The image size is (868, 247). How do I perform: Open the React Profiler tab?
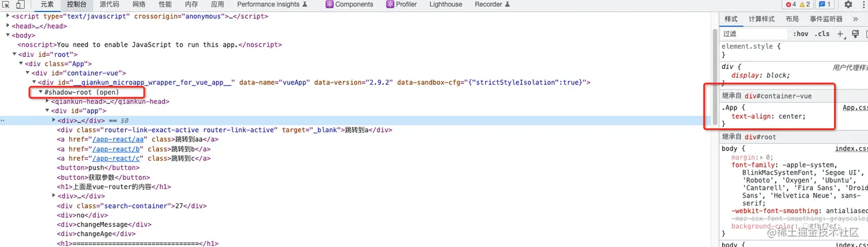[x=401, y=5]
